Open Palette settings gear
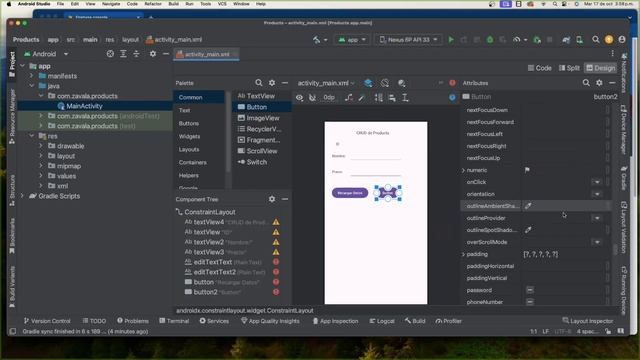Image resolution: width=640 pixels, height=360 pixels. pos(272,83)
